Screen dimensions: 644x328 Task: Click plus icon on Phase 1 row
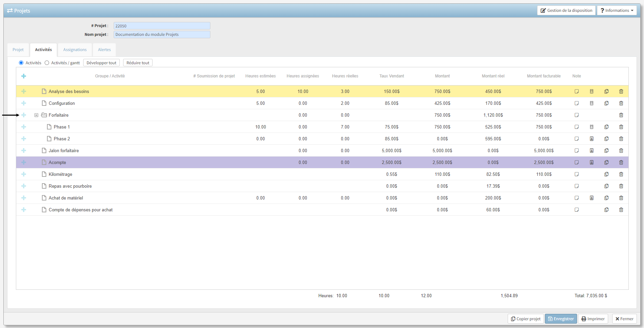pos(24,127)
